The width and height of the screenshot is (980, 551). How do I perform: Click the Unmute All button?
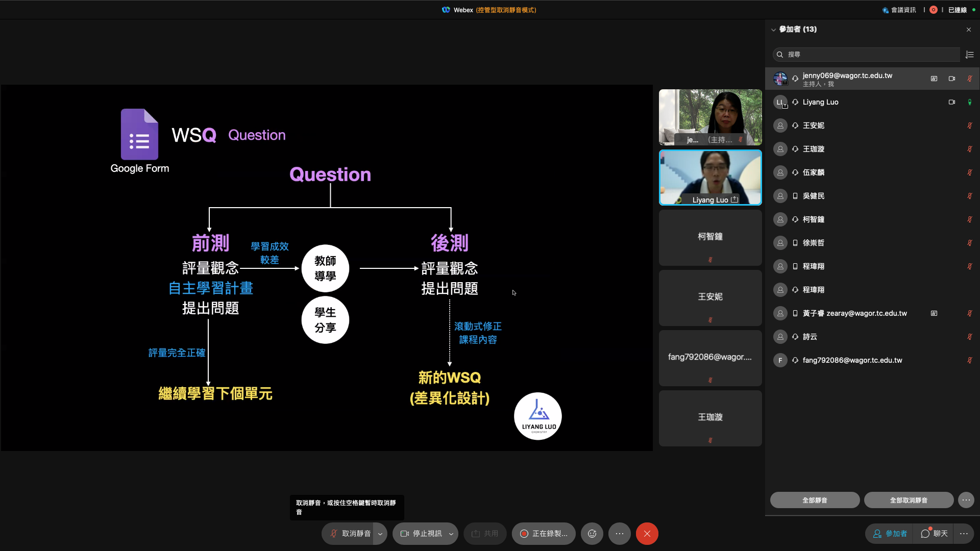click(x=909, y=500)
